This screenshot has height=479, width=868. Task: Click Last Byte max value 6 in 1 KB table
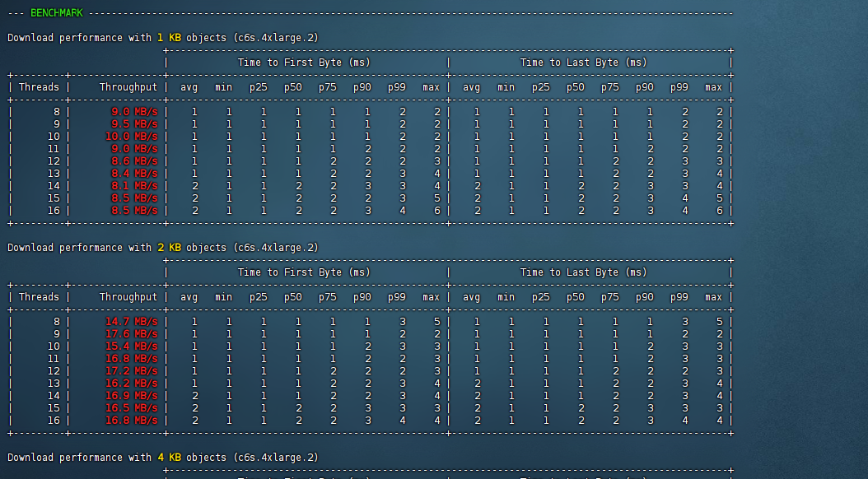click(719, 210)
